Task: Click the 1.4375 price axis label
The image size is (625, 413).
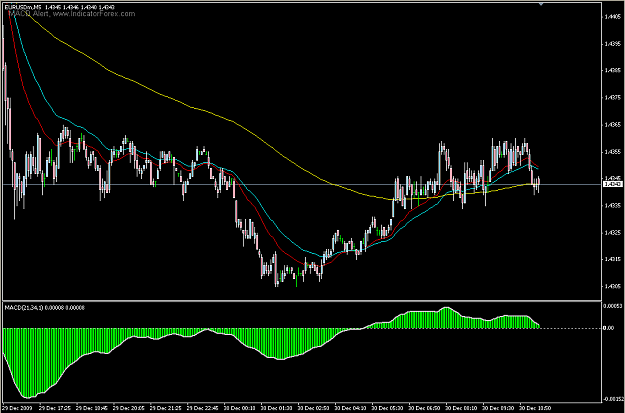Action: coord(614,97)
